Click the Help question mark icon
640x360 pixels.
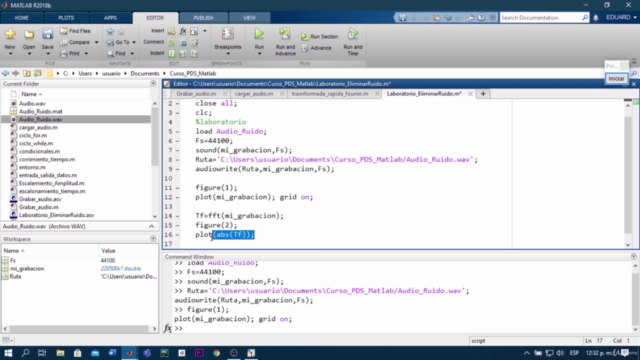coord(482,18)
